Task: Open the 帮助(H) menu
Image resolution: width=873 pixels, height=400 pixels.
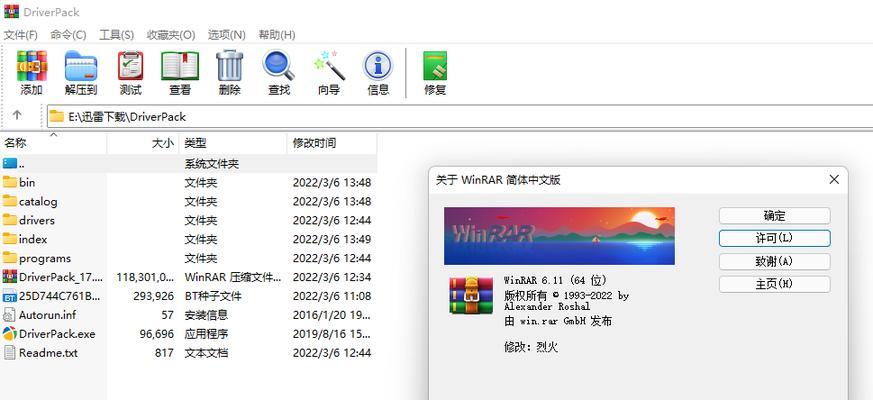Action: (277, 35)
